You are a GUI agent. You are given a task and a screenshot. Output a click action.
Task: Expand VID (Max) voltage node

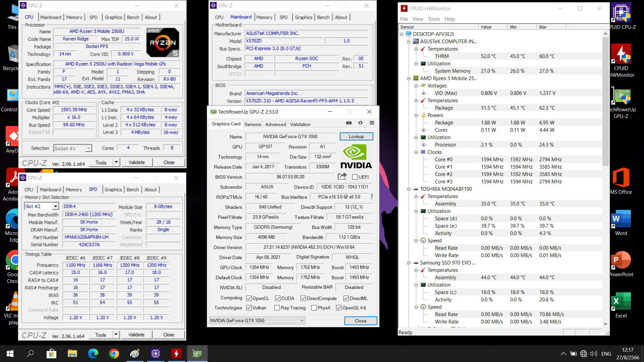point(423,93)
